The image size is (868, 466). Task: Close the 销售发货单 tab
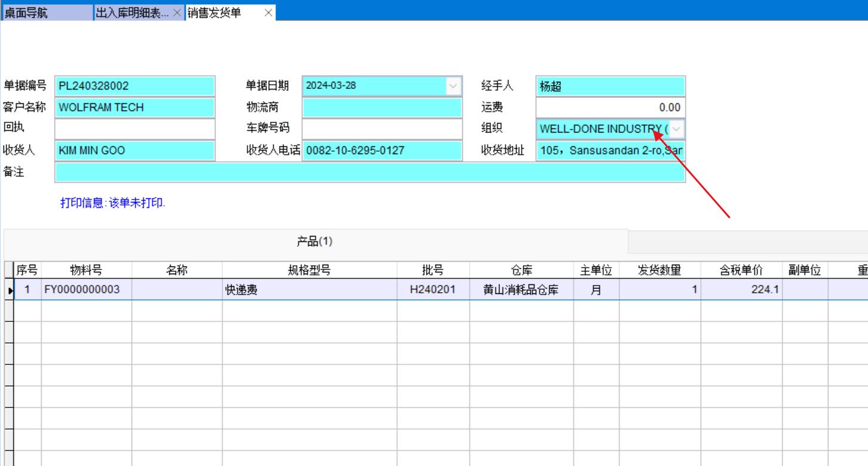click(x=268, y=13)
